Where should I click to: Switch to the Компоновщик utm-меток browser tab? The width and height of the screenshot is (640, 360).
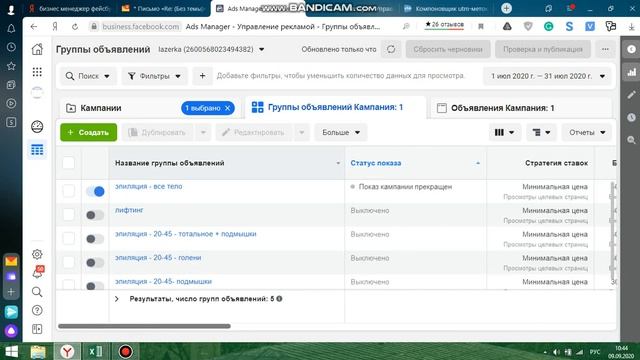tap(445, 8)
